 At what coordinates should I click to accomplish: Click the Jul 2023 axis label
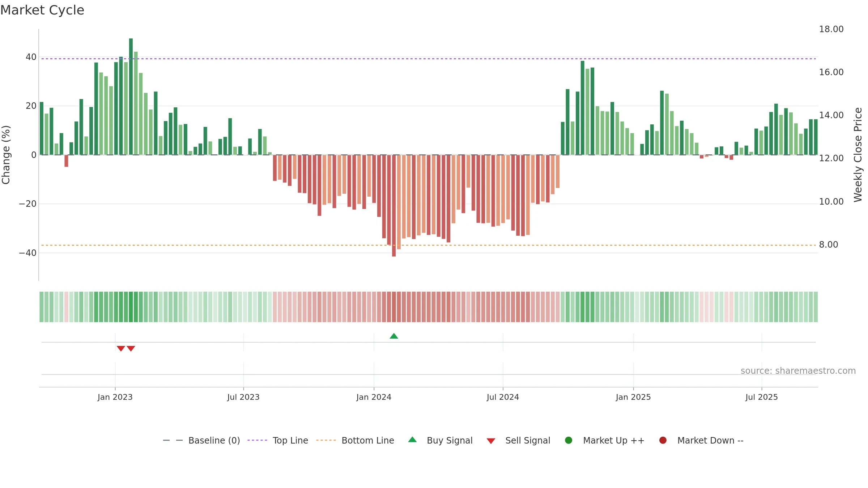[243, 397]
